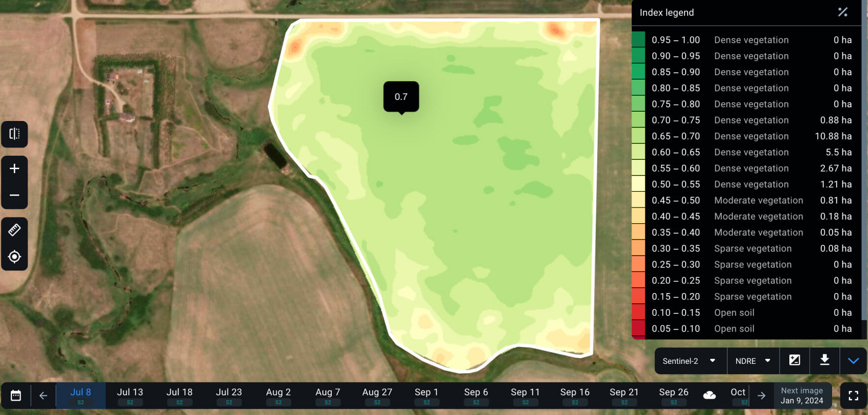Select the Sep 26 image date
This screenshot has height=415, width=868.
(x=674, y=395)
